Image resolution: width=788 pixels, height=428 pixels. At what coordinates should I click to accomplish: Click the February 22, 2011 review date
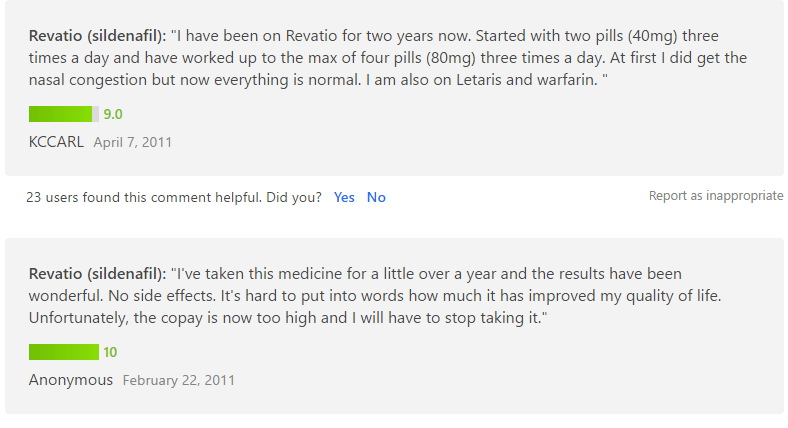pos(178,381)
